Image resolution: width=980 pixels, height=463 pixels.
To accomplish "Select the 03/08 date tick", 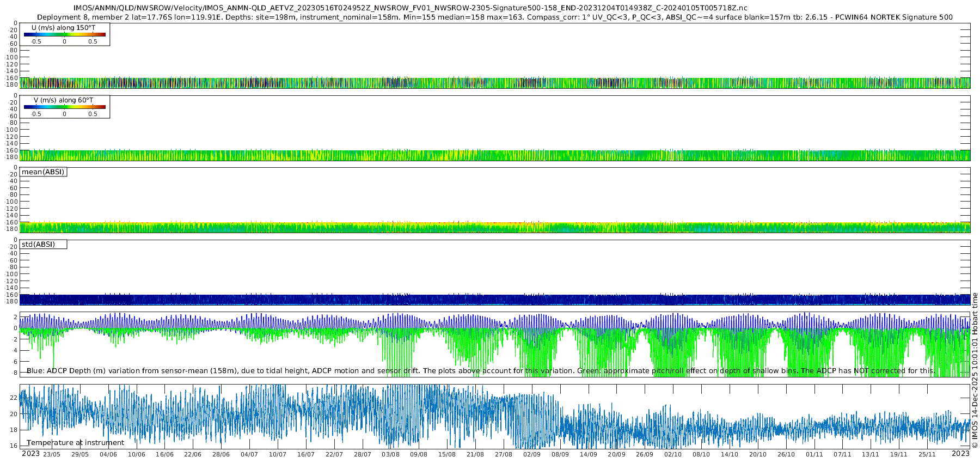I will point(390,454).
